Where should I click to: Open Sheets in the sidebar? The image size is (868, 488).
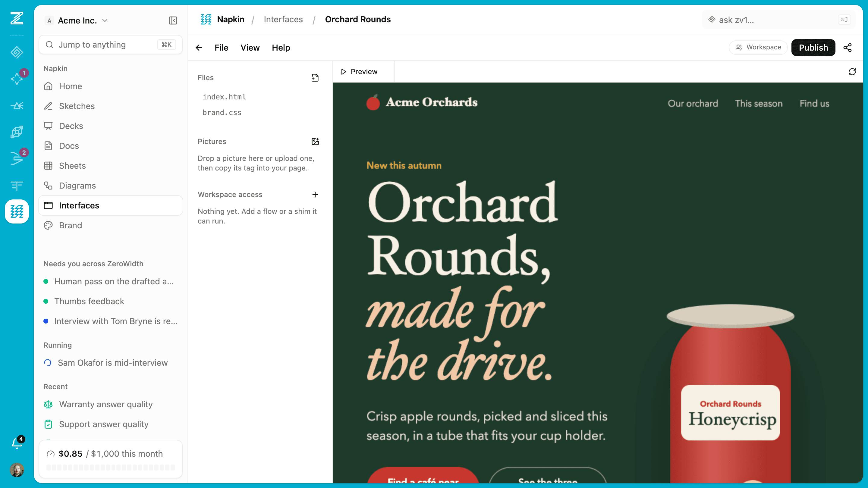[111, 165]
